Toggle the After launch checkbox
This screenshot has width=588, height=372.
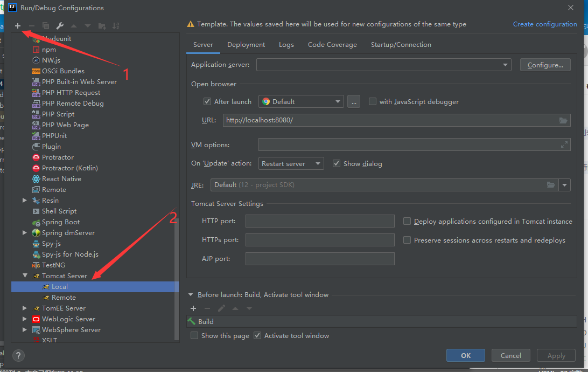pos(207,102)
